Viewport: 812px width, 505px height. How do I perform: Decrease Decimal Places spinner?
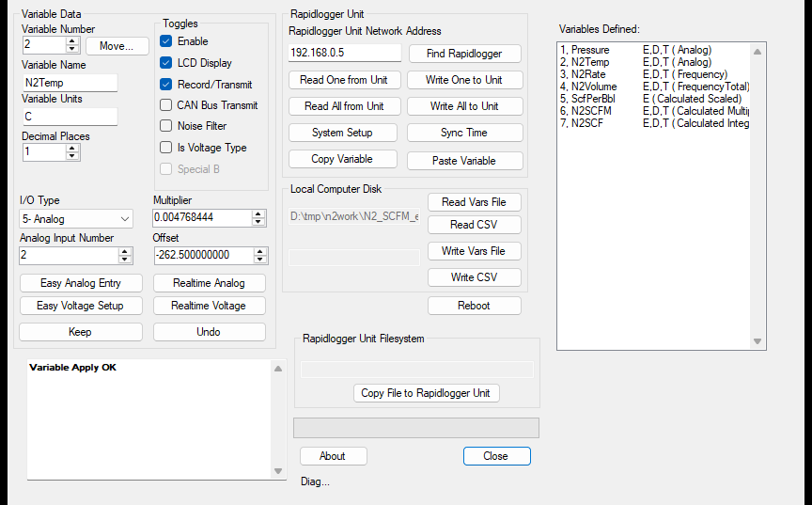(72, 156)
